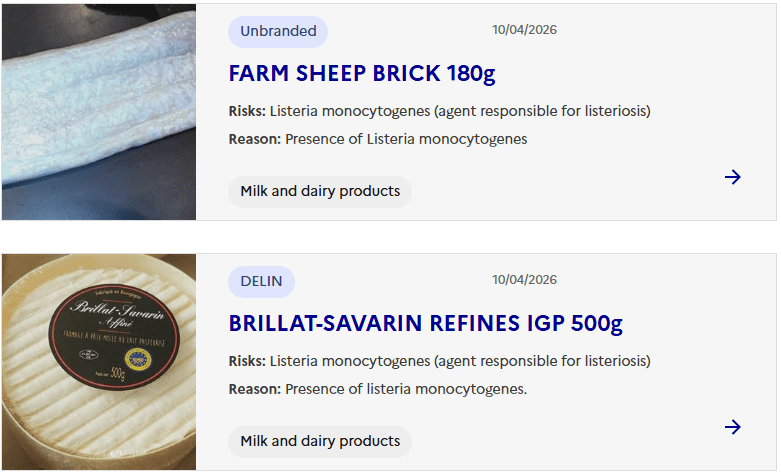This screenshot has height=475, width=781.
Task: Click the Reason text on the Unbranded card
Action: pyautogui.click(x=378, y=139)
